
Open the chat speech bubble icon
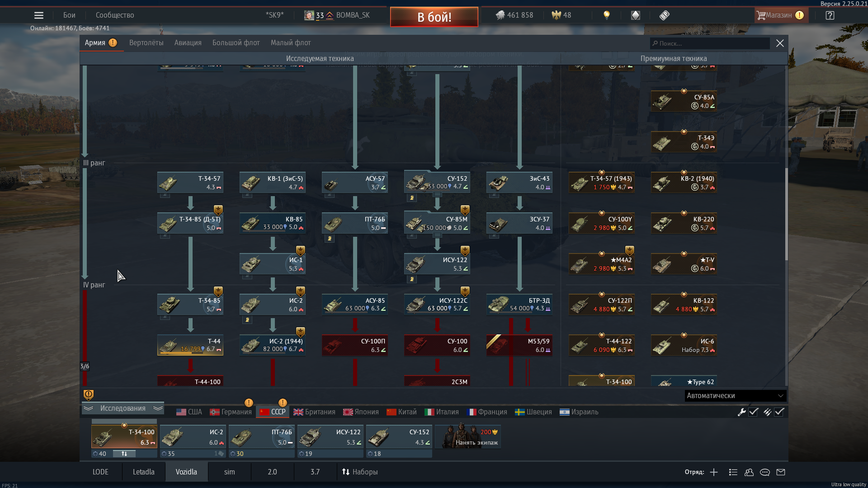point(765,472)
